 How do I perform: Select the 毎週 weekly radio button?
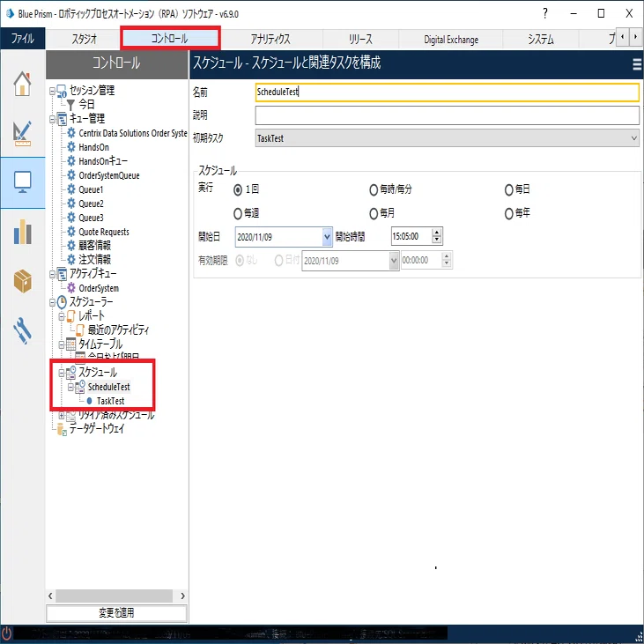click(x=238, y=213)
